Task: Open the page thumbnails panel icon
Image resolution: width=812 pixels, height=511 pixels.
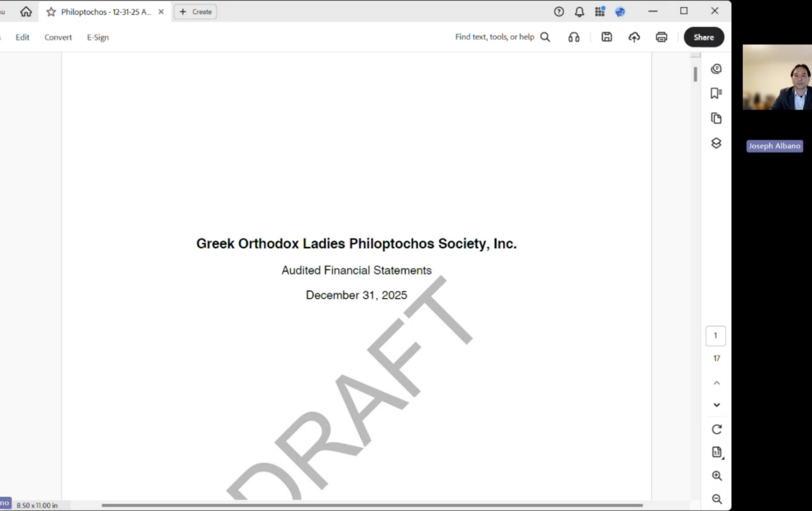Action: pos(716,118)
